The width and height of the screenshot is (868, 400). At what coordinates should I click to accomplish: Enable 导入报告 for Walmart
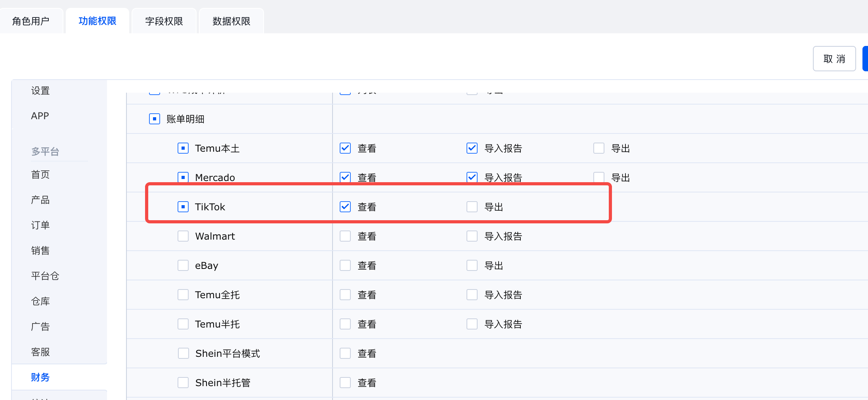(472, 236)
